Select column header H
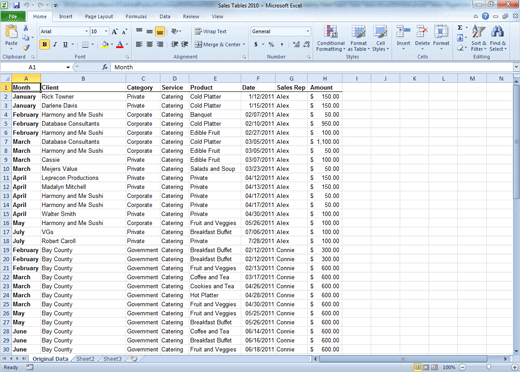This screenshot has width=520, height=372. (325, 79)
